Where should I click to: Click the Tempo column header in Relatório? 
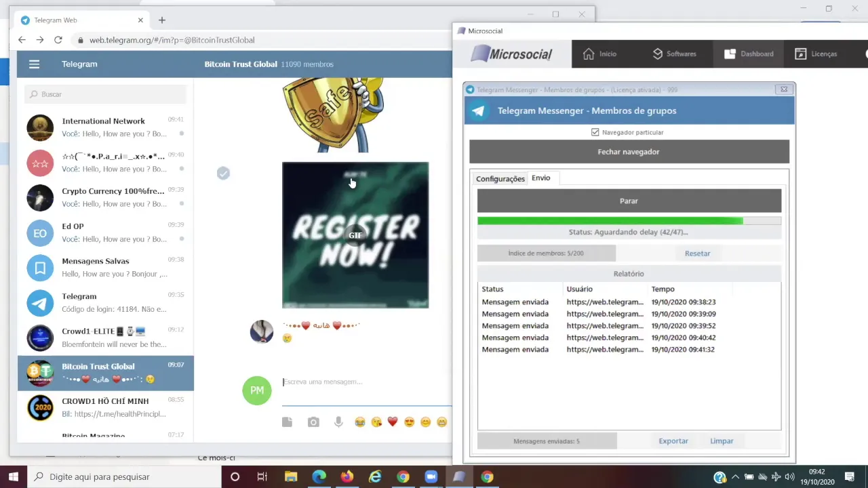tap(690, 289)
